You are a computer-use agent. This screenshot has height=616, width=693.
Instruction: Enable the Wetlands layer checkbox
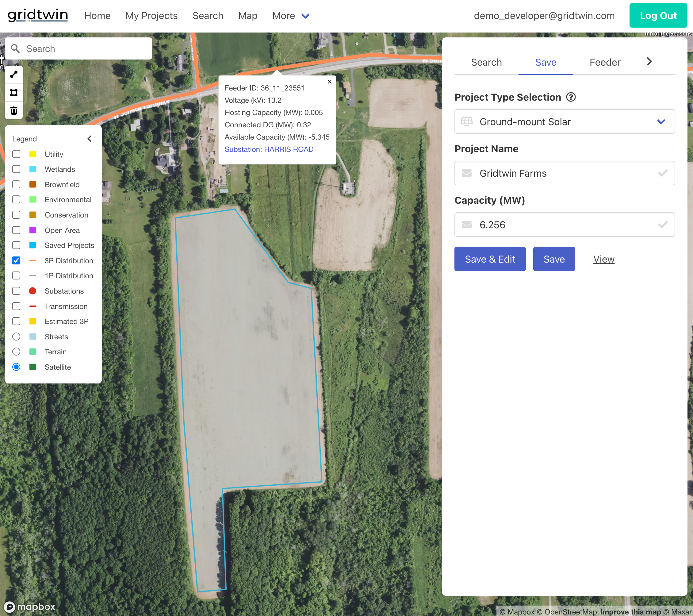point(16,169)
